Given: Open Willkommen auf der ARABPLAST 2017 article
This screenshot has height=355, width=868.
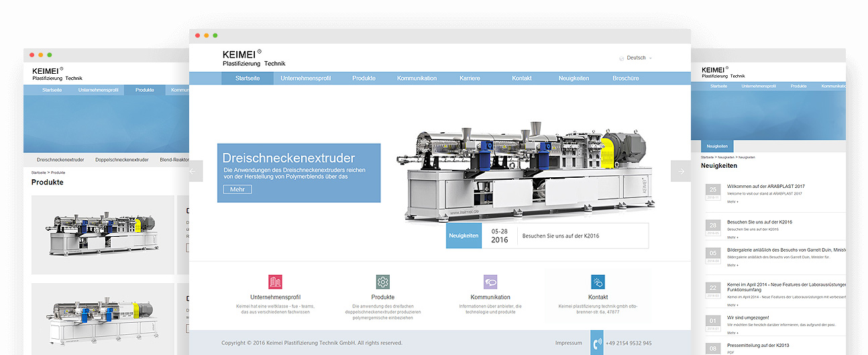Looking at the screenshot, I should point(766,187).
